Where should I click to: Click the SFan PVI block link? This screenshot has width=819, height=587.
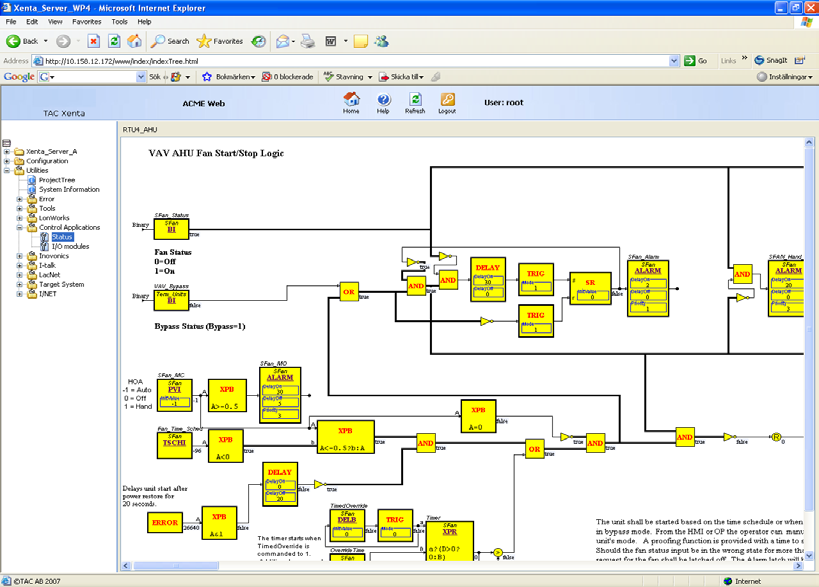[174, 390]
